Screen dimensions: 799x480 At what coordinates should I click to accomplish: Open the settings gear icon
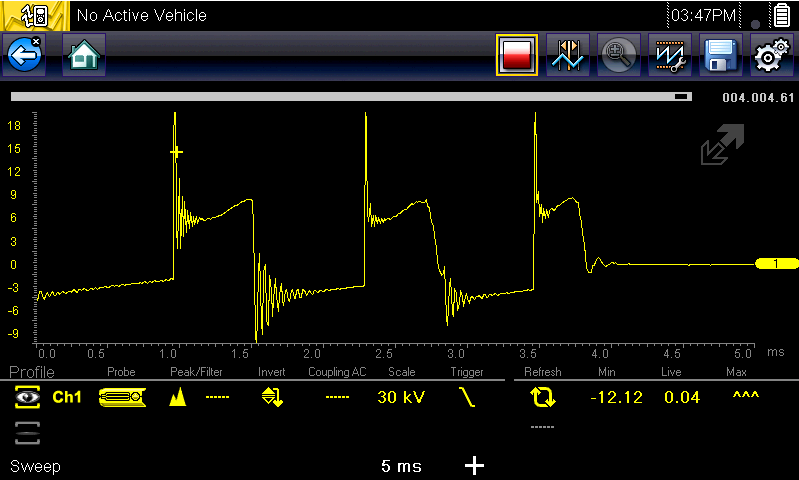769,56
